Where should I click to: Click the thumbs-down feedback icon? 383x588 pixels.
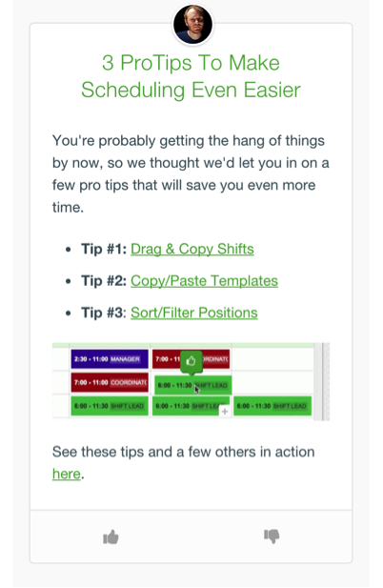pyautogui.click(x=272, y=536)
